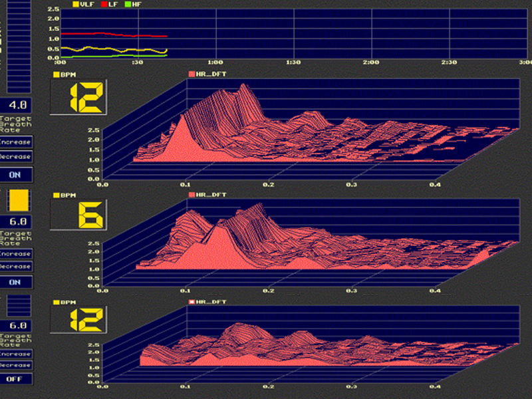Image resolution: width=532 pixels, height=399 pixels.
Task: Select the 6.0 field below the yellow bar
Action: [16, 222]
